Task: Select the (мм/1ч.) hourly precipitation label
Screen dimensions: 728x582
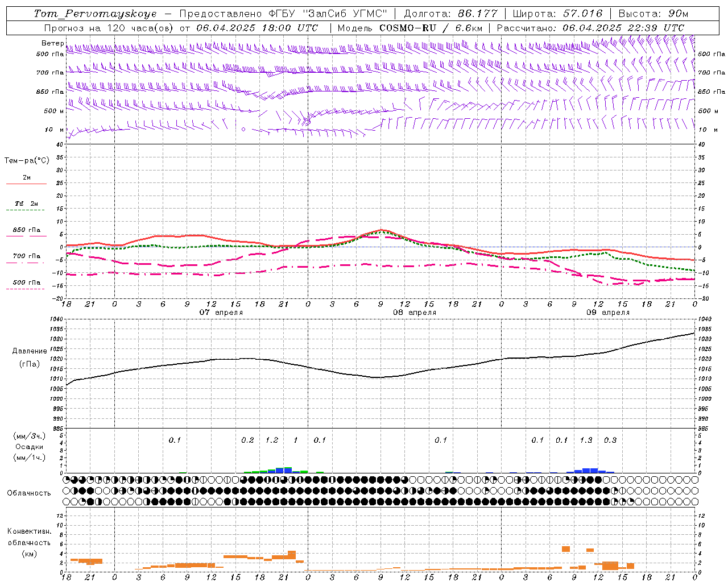Action: [x=30, y=457]
